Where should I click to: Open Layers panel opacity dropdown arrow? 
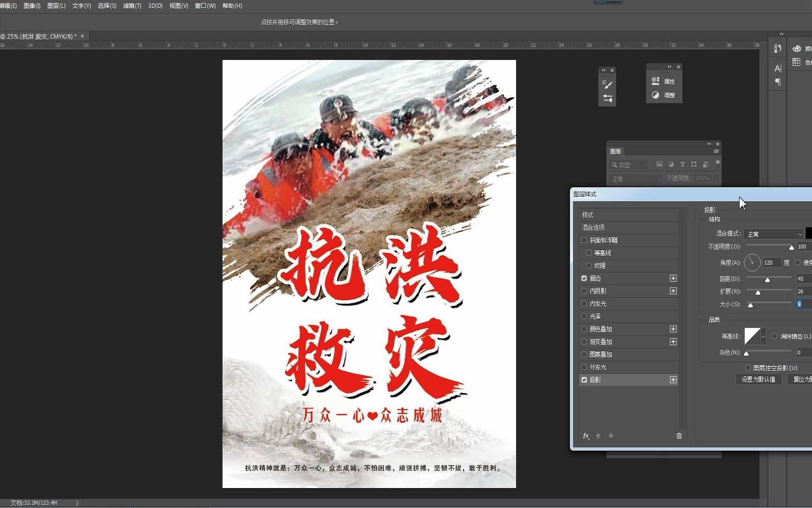(716, 179)
